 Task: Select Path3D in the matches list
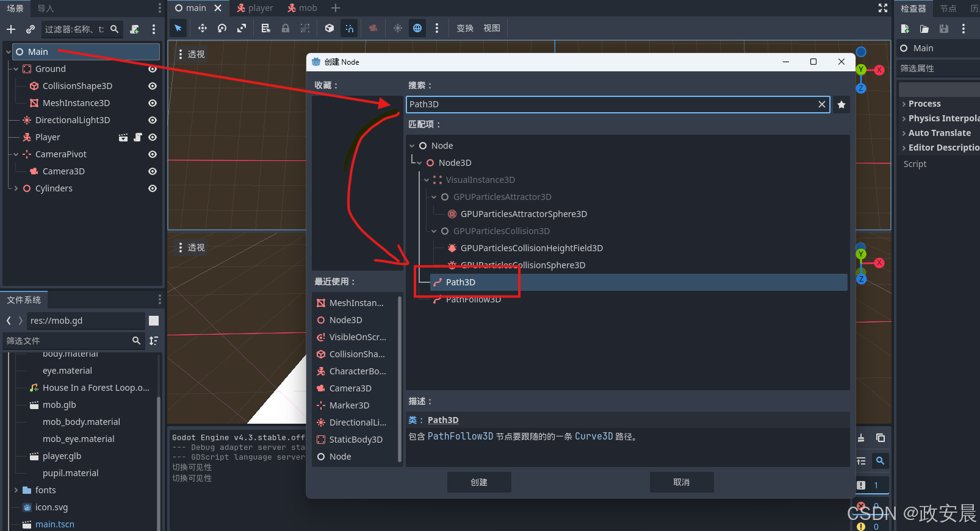coord(638,282)
